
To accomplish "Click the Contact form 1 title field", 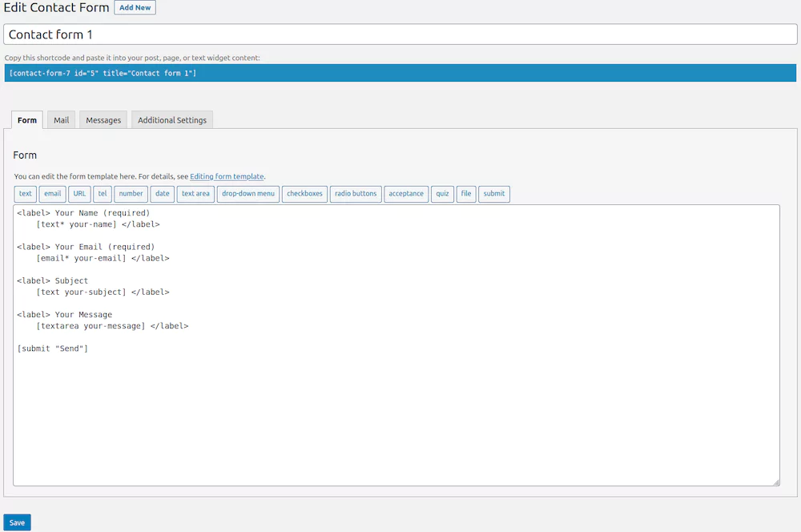I will coord(400,34).
